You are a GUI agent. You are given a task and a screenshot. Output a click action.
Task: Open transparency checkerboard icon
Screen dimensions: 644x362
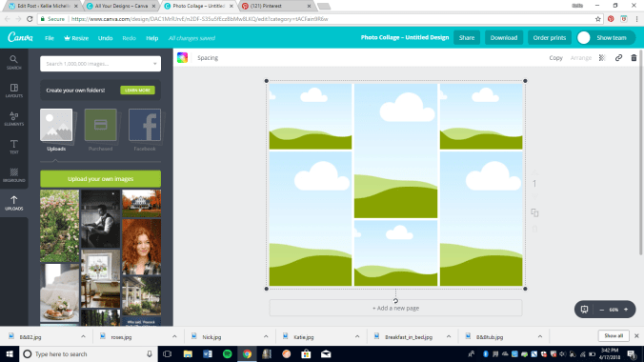tap(602, 58)
